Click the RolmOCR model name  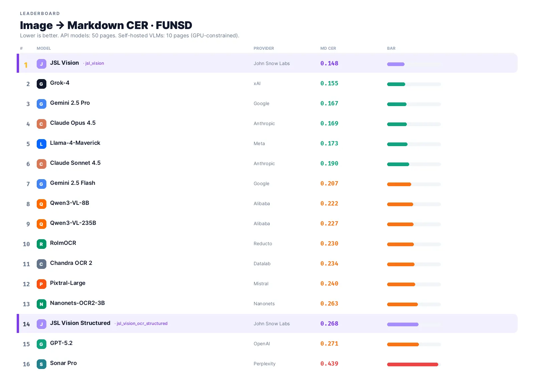point(63,243)
